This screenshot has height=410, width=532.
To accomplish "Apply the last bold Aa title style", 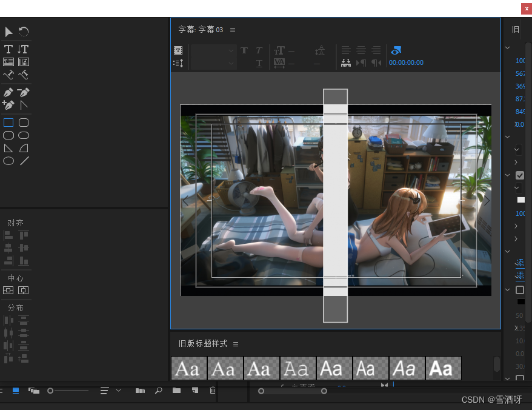I will click(x=443, y=368).
